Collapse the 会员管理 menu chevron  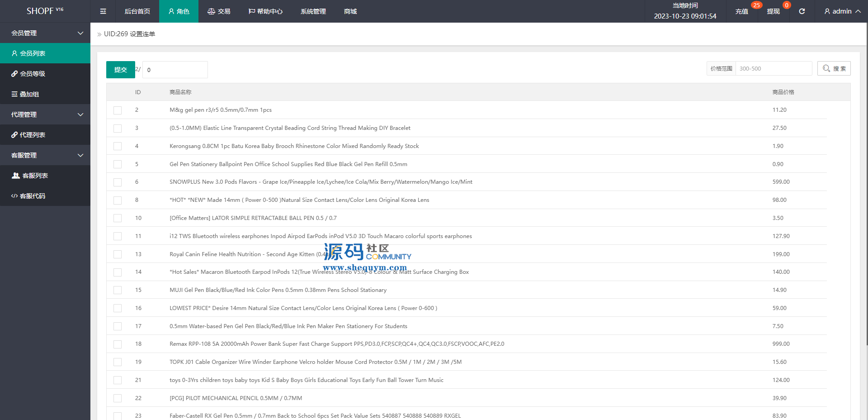click(80, 33)
